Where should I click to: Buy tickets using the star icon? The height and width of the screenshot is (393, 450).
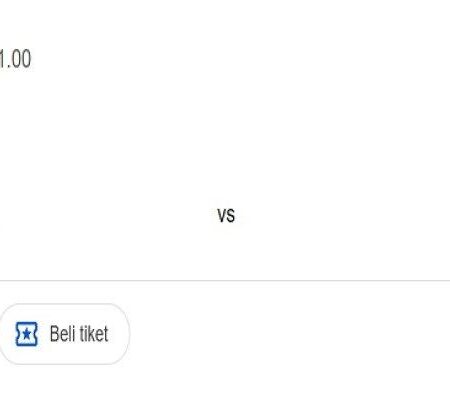tap(27, 334)
